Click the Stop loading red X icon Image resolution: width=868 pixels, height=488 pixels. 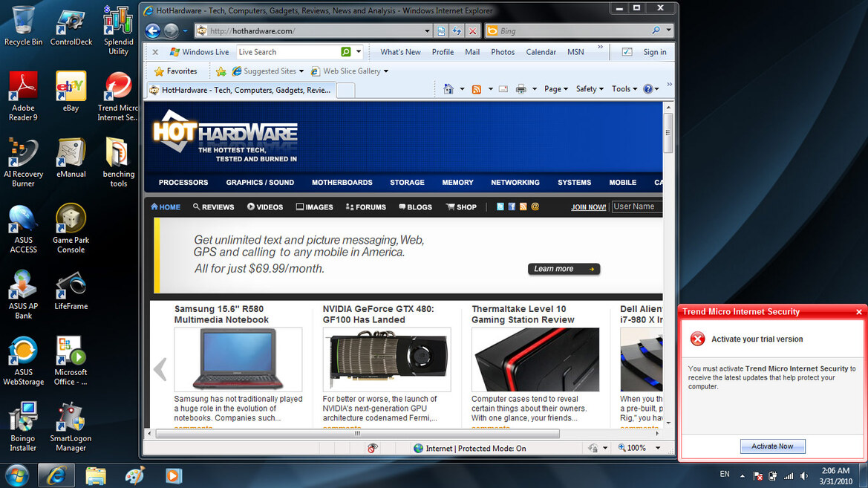click(x=472, y=31)
